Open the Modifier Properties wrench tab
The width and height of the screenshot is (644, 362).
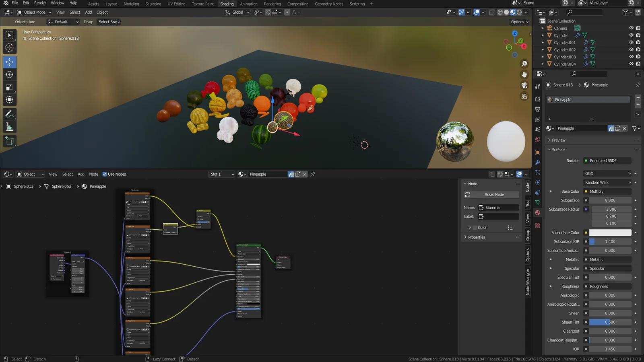[538, 162]
